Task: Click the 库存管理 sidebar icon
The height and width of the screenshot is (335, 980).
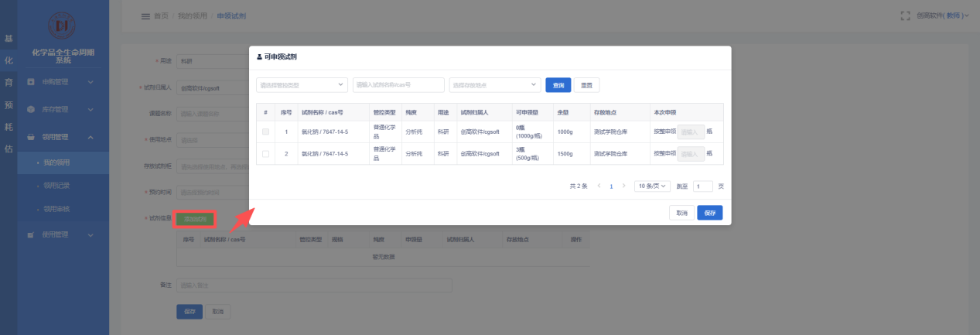Action: [31, 109]
